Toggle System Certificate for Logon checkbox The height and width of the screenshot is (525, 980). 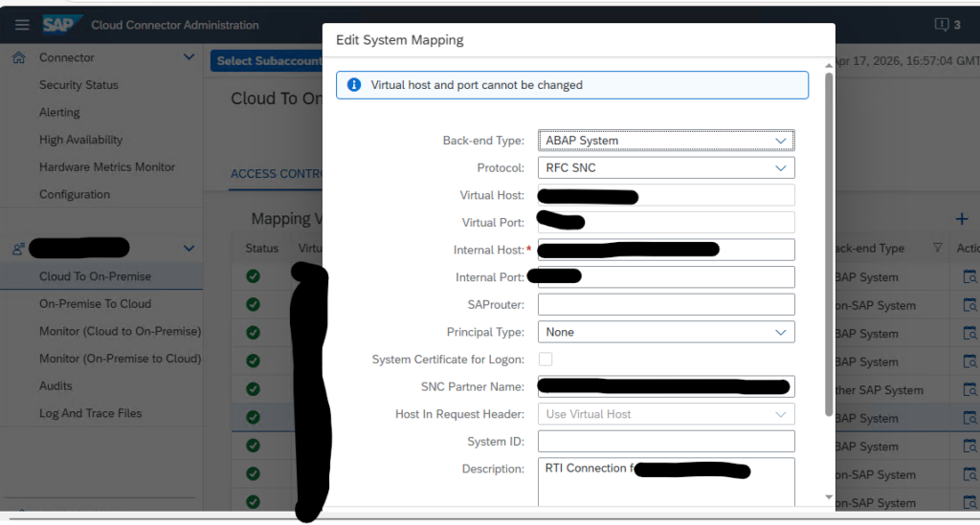546,360
